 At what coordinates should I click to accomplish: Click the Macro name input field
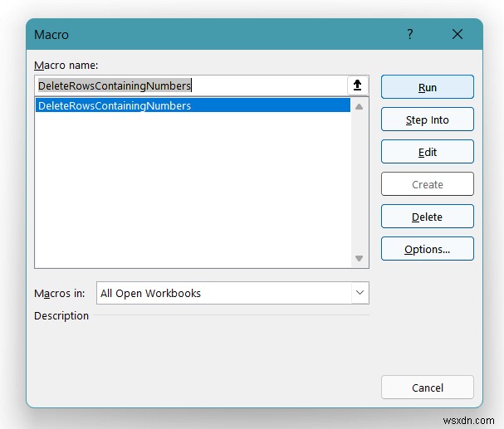click(191, 85)
